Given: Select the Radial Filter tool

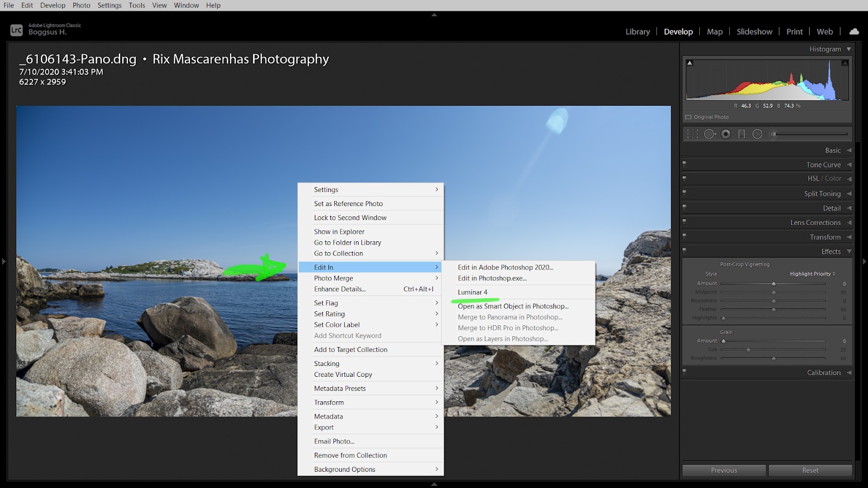Looking at the screenshot, I should pyautogui.click(x=757, y=134).
